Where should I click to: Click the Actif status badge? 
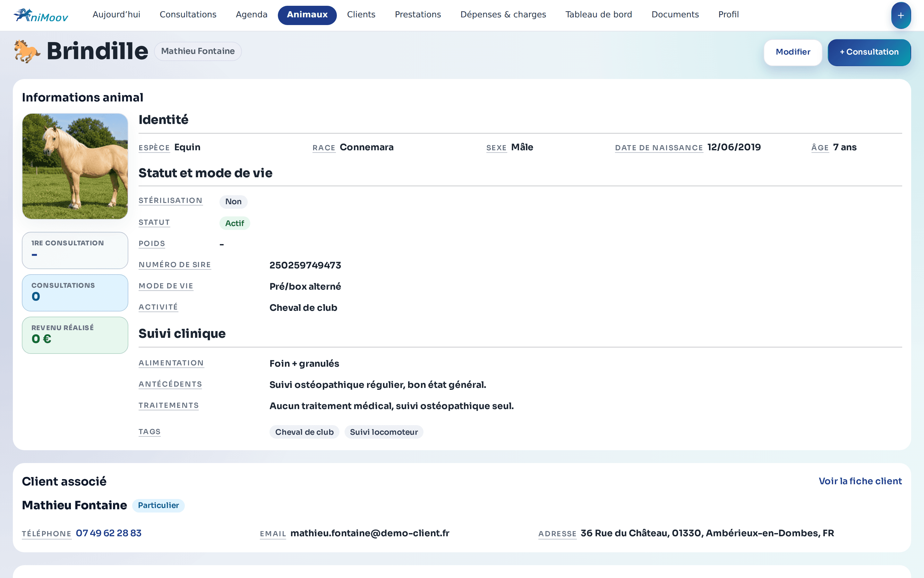click(x=235, y=223)
